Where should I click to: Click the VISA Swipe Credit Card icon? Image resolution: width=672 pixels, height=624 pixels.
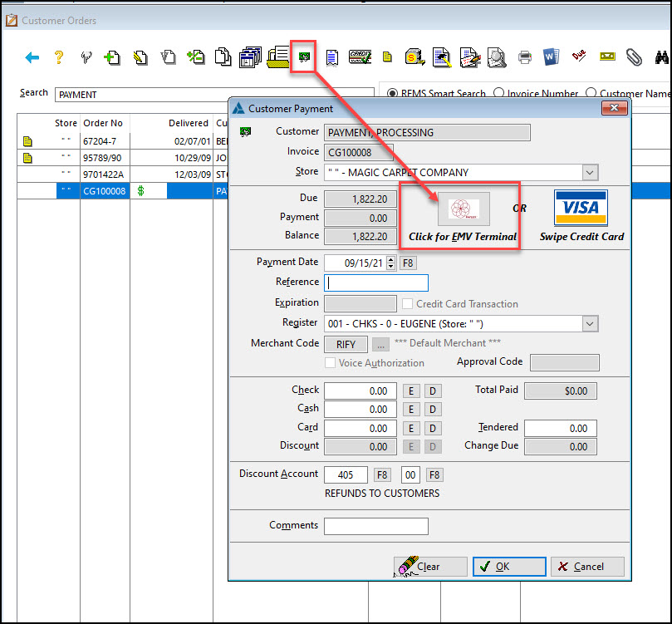581,209
